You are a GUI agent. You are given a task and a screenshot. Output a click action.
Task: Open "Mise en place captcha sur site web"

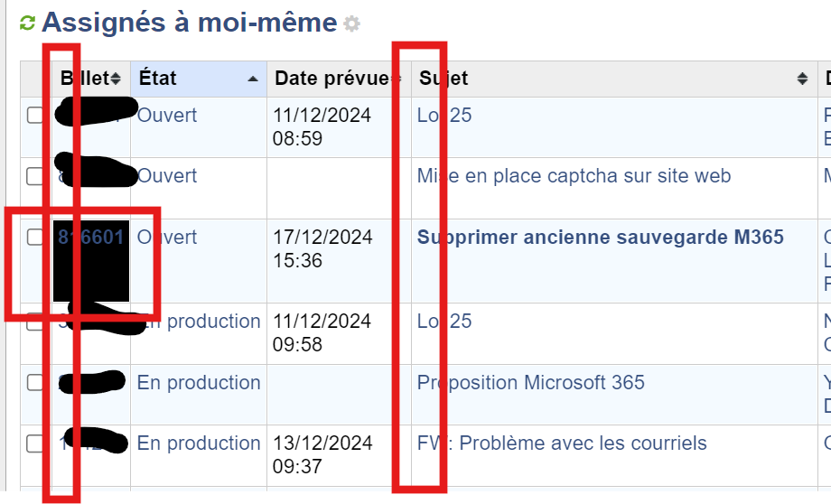click(x=574, y=176)
